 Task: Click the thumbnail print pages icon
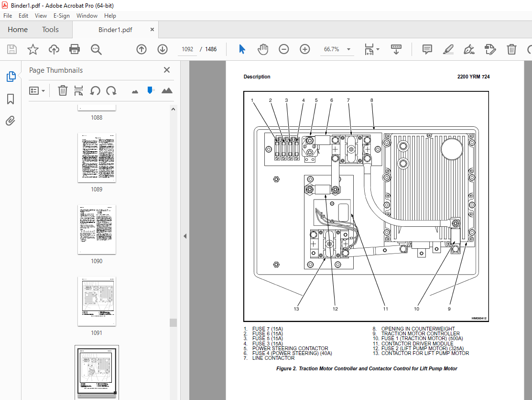pos(79,90)
